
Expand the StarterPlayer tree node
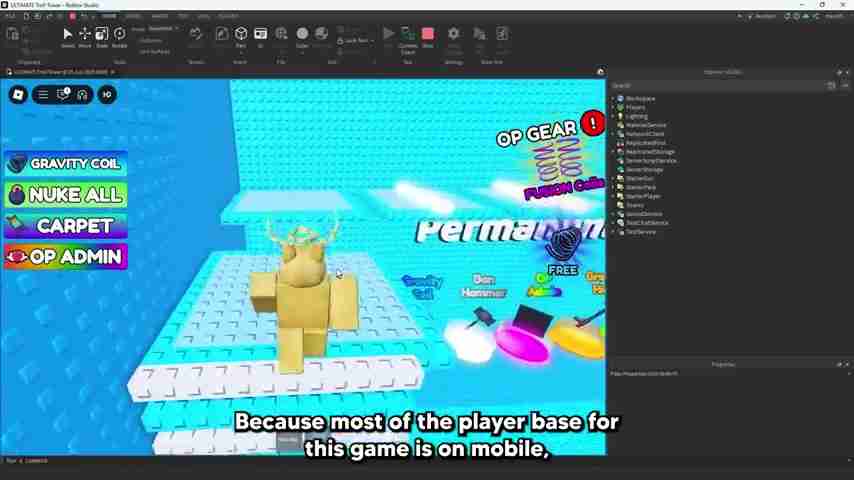613,196
